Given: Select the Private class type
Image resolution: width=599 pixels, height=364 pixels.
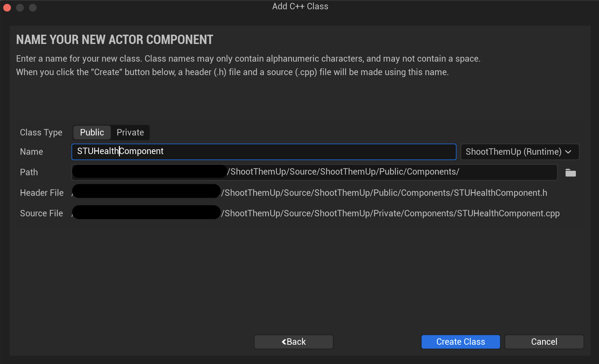Looking at the screenshot, I should (x=130, y=133).
